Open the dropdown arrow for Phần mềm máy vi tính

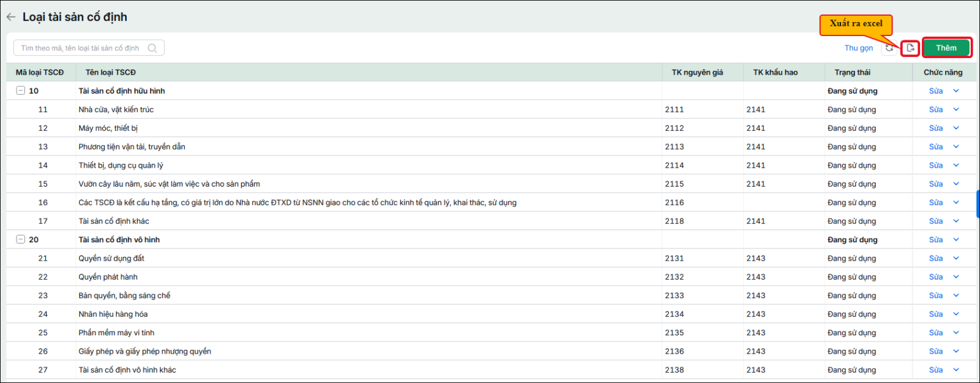pos(956,333)
